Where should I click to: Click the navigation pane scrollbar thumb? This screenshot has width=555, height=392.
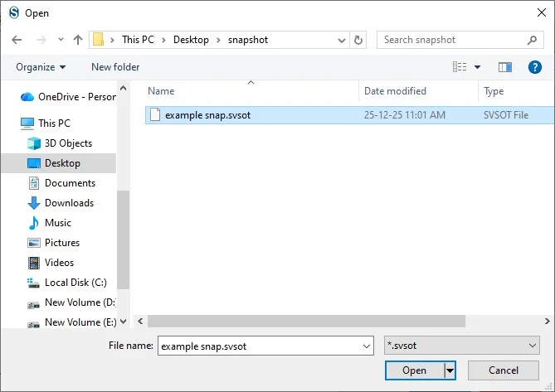point(123,240)
